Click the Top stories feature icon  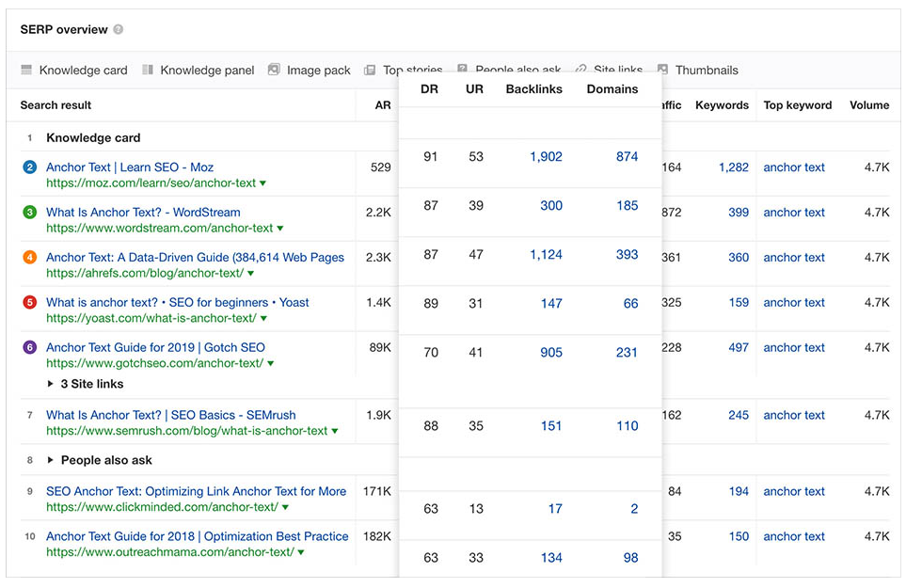tap(370, 70)
